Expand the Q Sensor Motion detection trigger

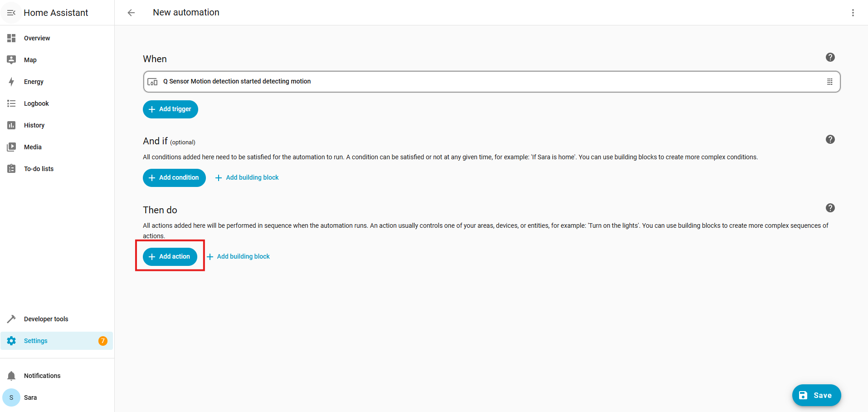tap(492, 82)
